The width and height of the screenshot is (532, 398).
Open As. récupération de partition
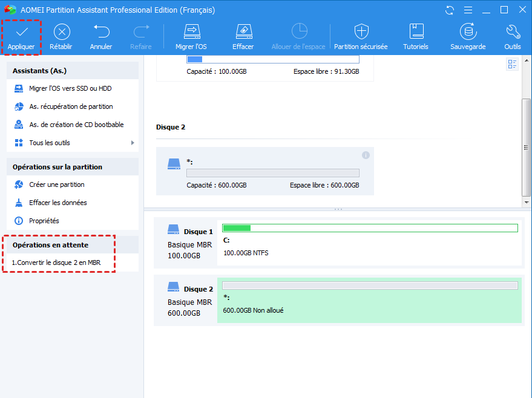[71, 106]
